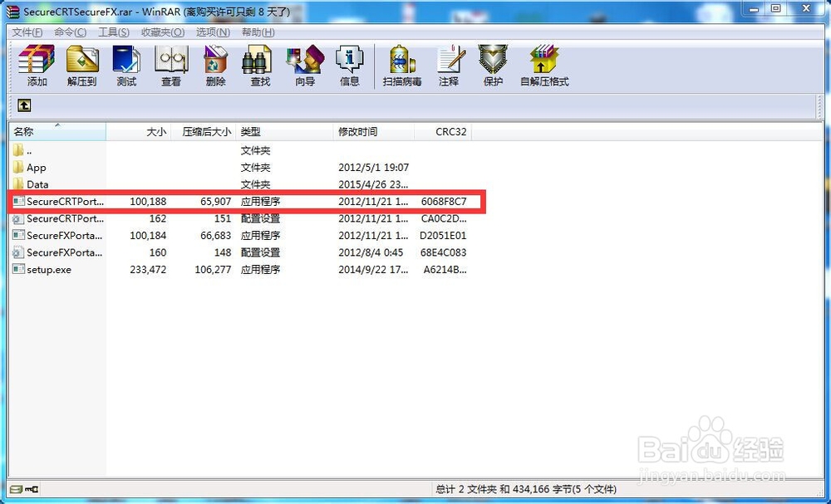Click the packed size value 65,907
Screen dimensions: 831x504
coord(216,201)
